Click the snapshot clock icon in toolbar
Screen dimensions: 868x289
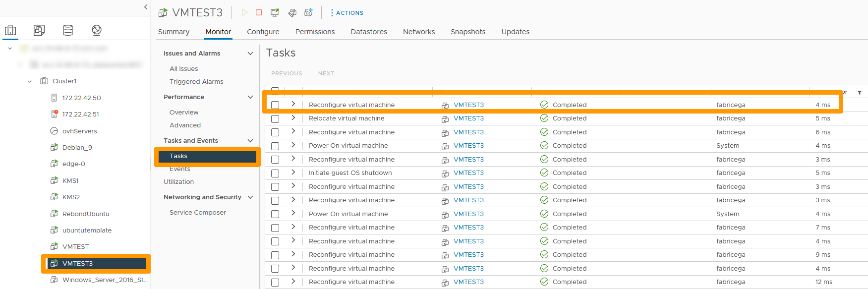coord(308,12)
